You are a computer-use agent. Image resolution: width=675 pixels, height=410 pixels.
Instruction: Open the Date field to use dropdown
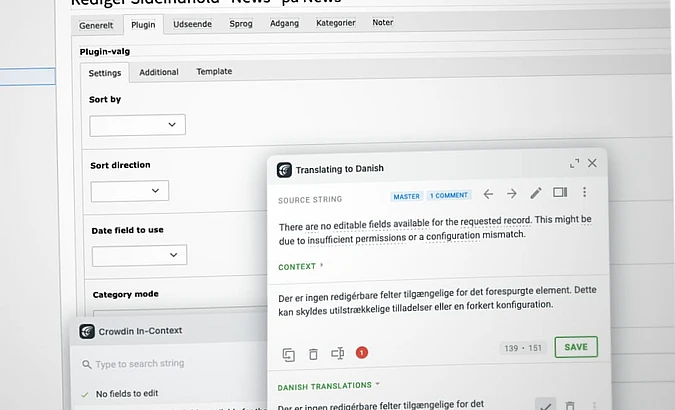139,255
